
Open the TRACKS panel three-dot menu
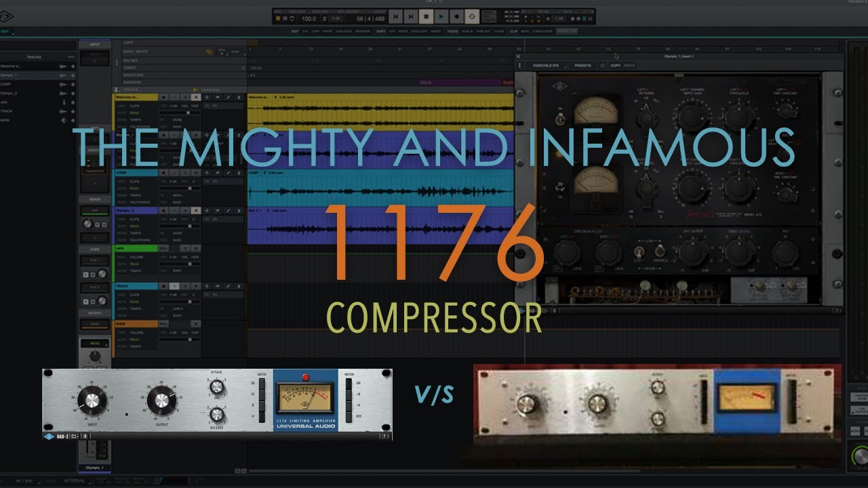[x=71, y=57]
